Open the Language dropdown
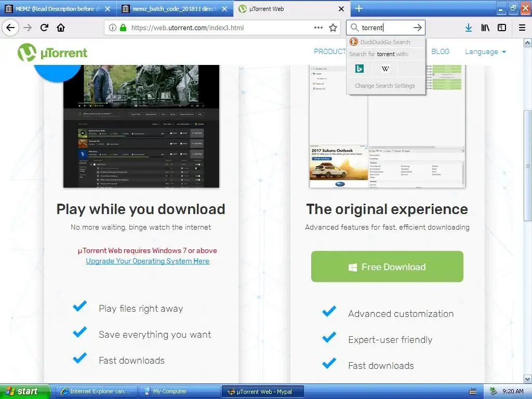Viewport: 532px width, 399px height. click(x=485, y=51)
